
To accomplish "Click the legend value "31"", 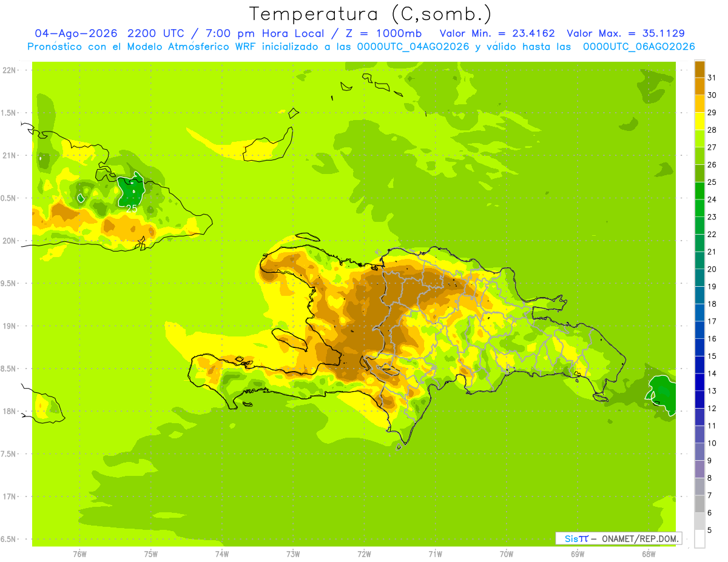I will pos(712,78).
